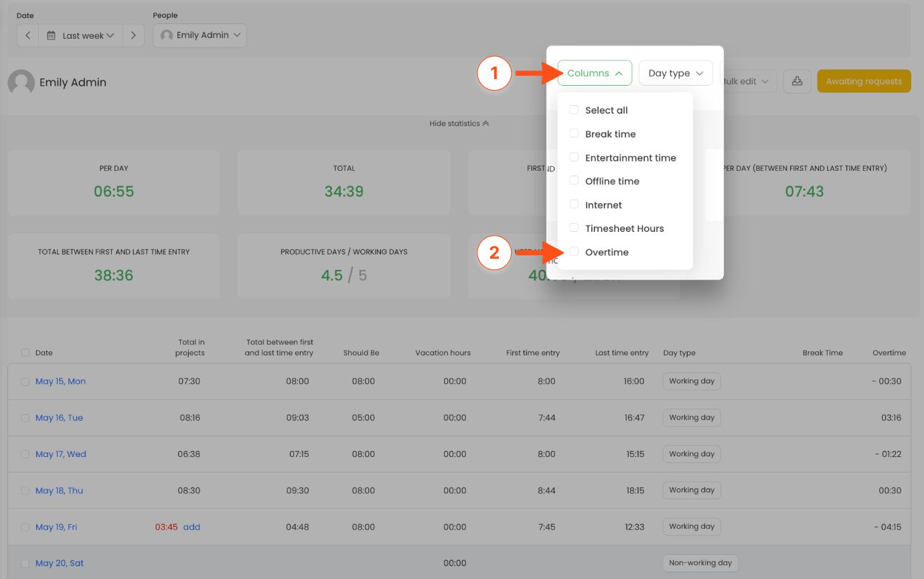
Task: Tick the header checkbox beside Date
Action: (25, 352)
